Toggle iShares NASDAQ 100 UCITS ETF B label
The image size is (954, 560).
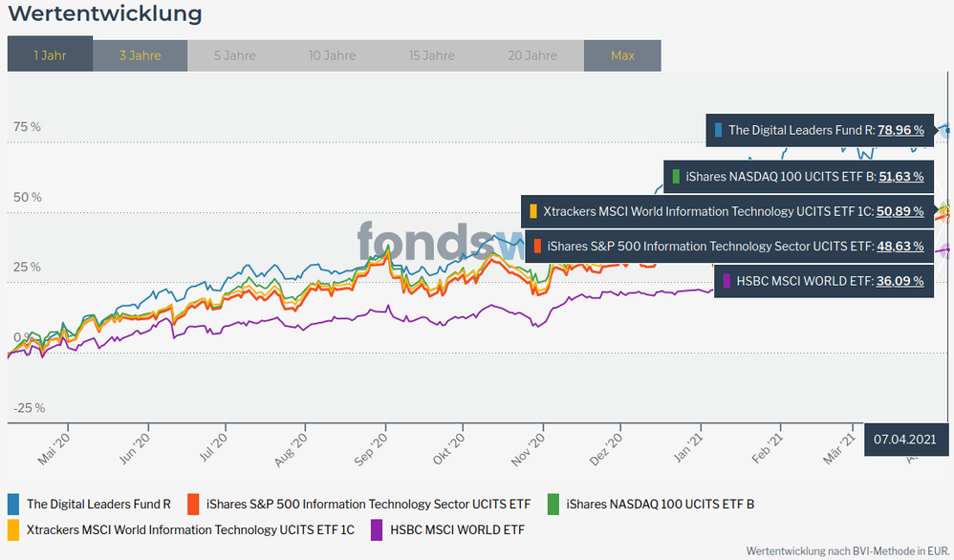click(x=660, y=504)
